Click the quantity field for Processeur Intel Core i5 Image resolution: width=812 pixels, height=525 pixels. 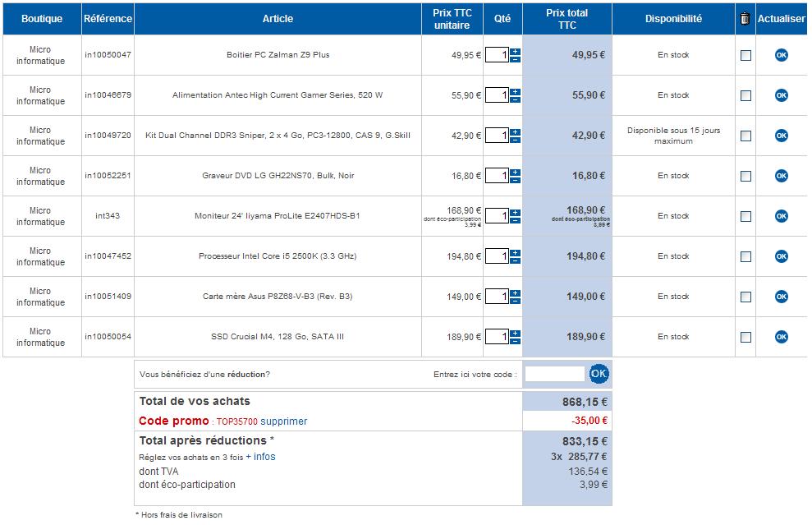497,256
